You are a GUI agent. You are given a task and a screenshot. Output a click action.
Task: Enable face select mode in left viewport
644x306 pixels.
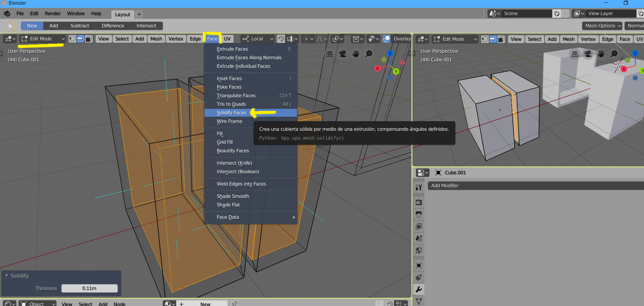[x=89, y=39]
